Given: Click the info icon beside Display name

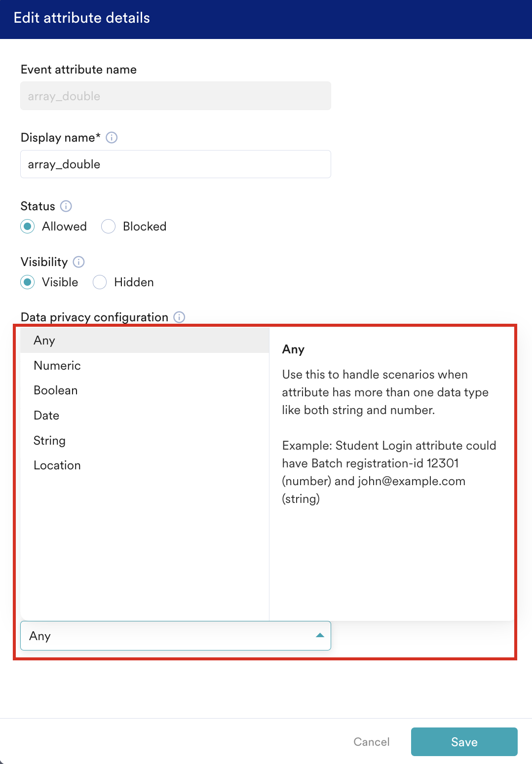Looking at the screenshot, I should 112,138.
